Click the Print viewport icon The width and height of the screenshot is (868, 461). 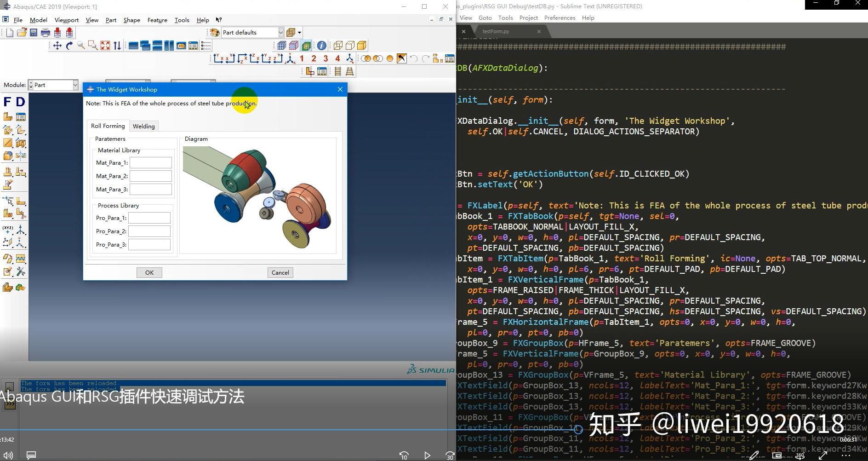pyautogui.click(x=45, y=32)
